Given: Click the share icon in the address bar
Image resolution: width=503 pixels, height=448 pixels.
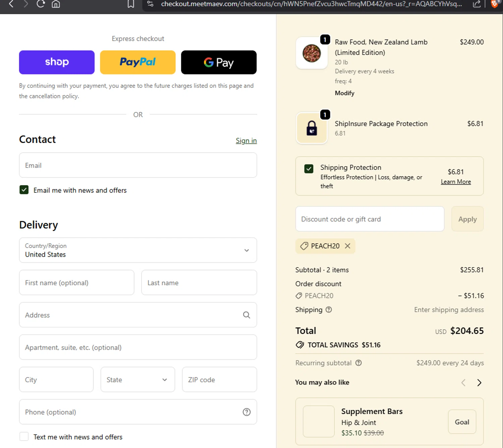Looking at the screenshot, I should (477, 4).
